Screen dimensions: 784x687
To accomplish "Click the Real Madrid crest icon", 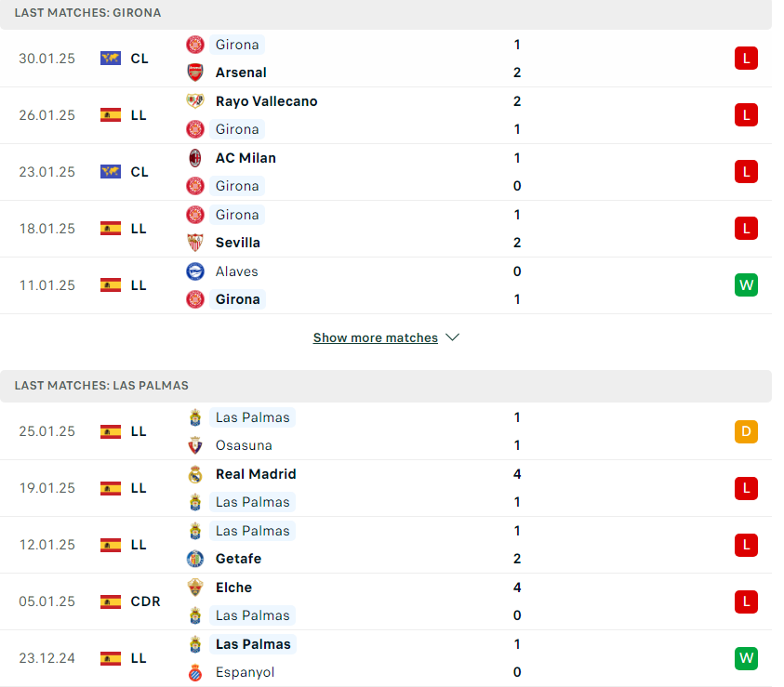I will 195,474.
